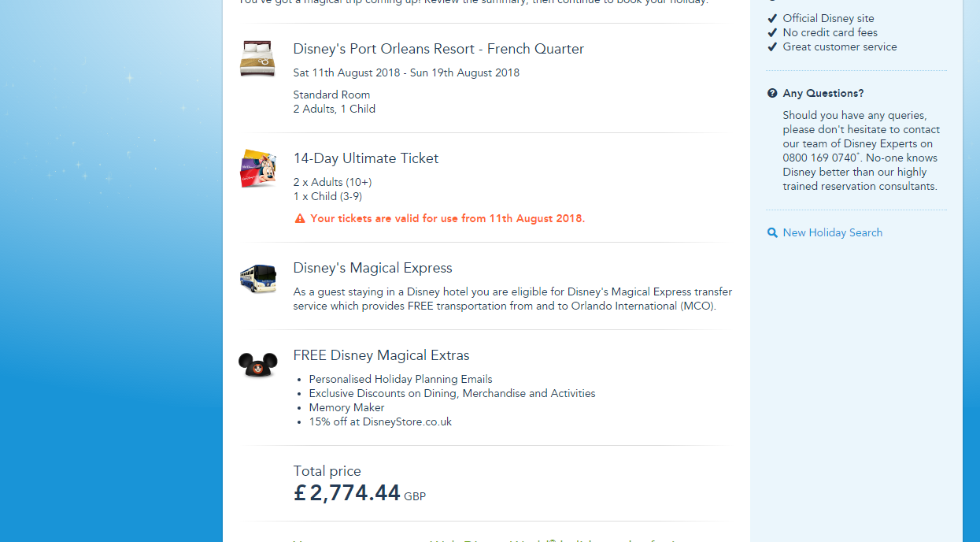Click the checkmark beside Great customer service
Viewport: 980px width, 542px height.
tap(772, 46)
